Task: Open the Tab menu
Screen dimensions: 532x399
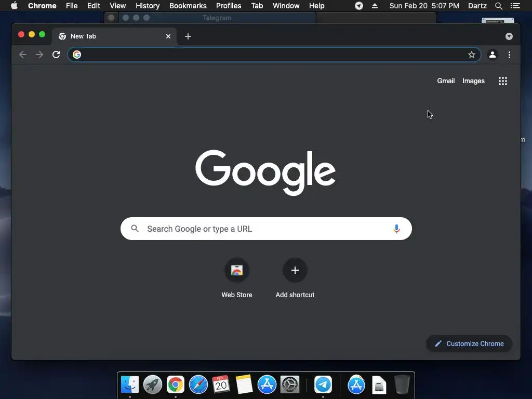Action: 257,6
